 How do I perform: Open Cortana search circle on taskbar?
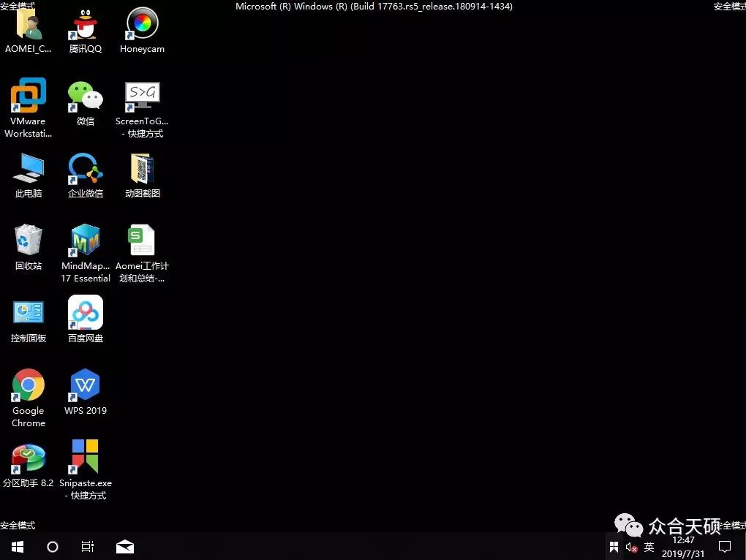(53, 547)
